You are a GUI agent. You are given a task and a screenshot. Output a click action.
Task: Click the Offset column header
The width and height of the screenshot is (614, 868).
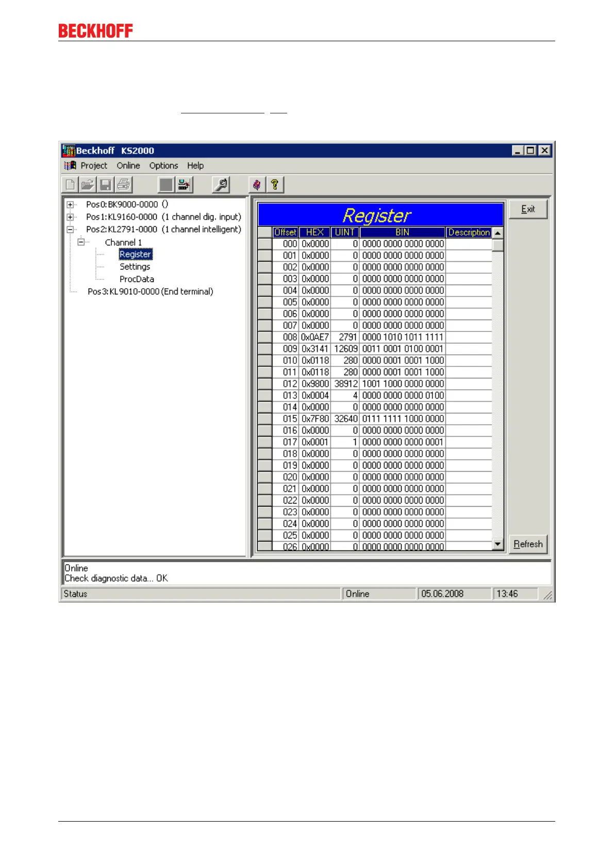tap(285, 232)
